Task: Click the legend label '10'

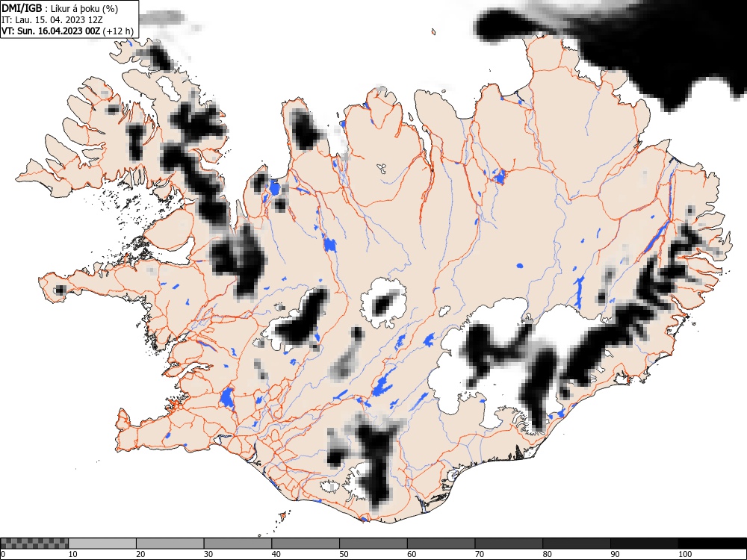Action: (73, 554)
